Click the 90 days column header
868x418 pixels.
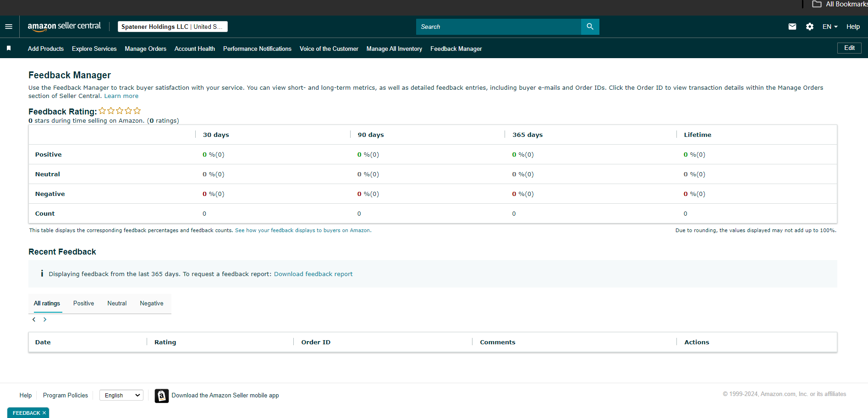(x=371, y=135)
